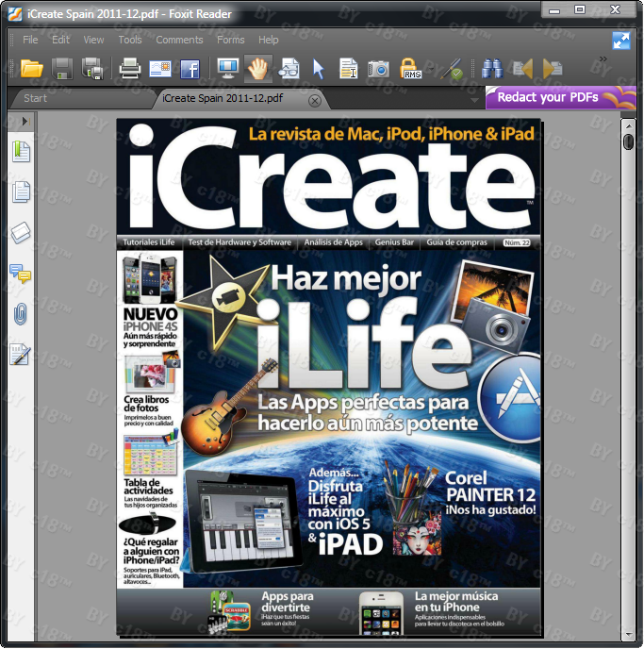
Task: Click the "Guía de compras" cover text
Action: [x=456, y=242]
